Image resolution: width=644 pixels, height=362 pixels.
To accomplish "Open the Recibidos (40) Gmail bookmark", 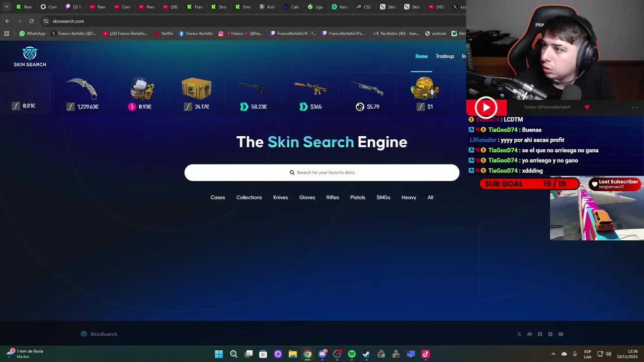I will [x=396, y=34].
